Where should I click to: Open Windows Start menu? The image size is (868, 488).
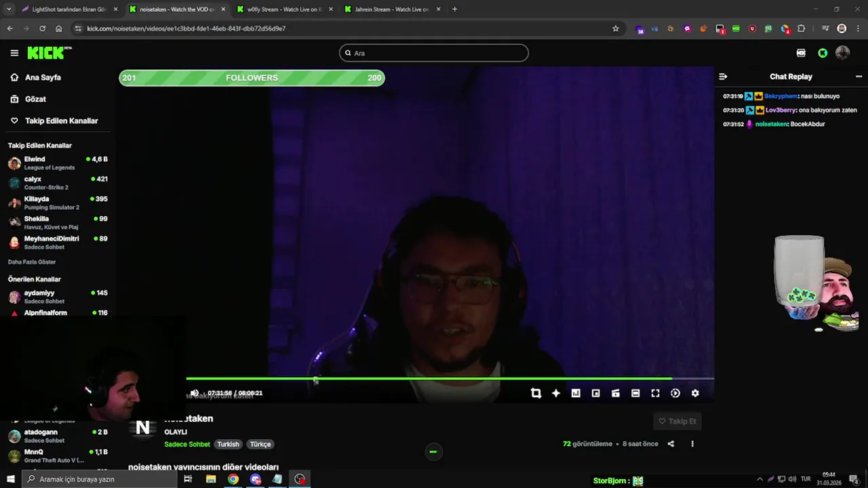tap(10, 479)
